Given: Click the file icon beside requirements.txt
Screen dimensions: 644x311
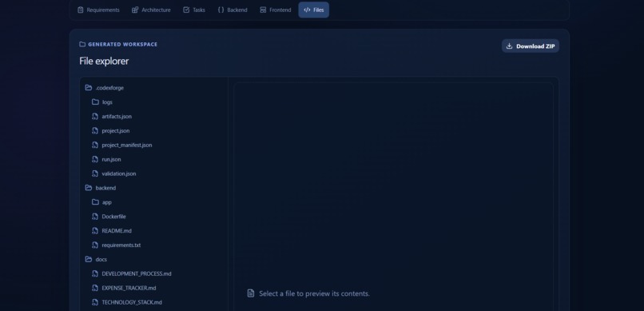Looking at the screenshot, I should (x=95, y=245).
